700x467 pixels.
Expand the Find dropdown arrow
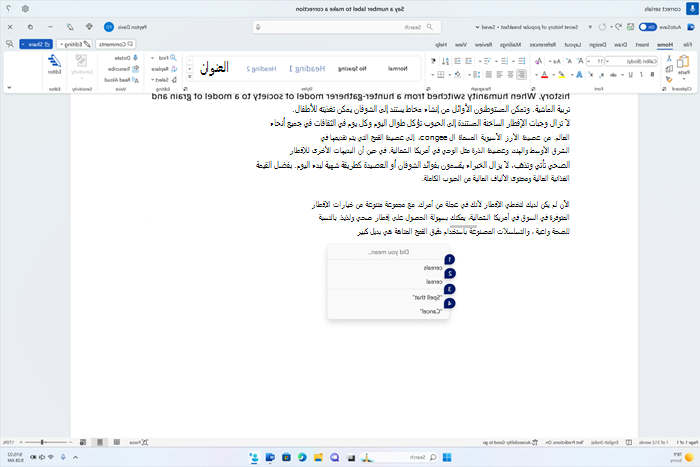153,58
